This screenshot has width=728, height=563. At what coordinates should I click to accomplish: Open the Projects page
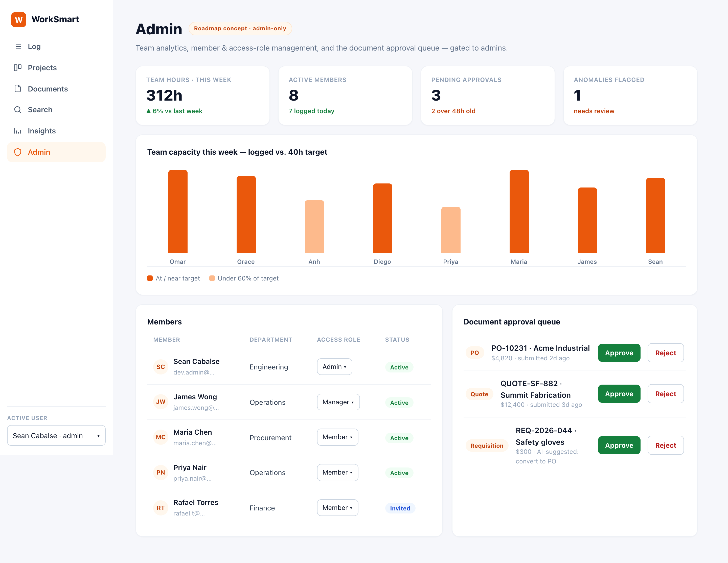(56, 68)
